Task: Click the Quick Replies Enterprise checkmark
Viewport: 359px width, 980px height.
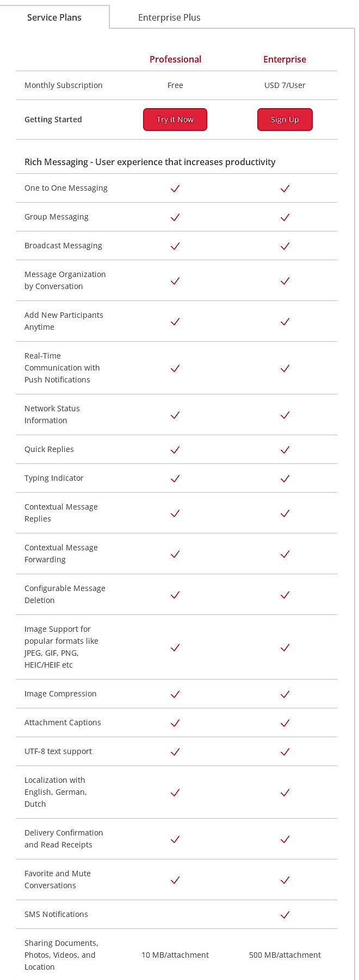Action: [284, 450]
